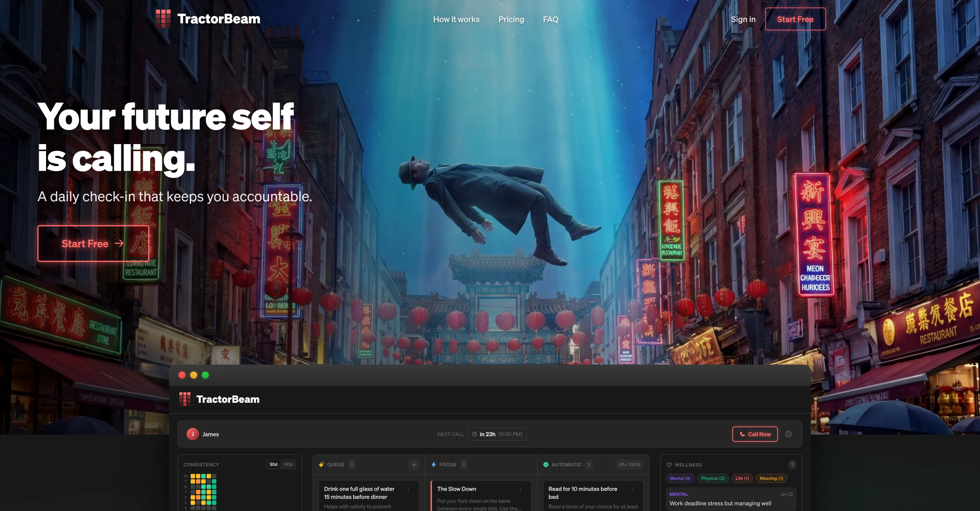Click the TractorBeam grid logo in navbar
This screenshot has height=511, width=980.
pos(163,19)
